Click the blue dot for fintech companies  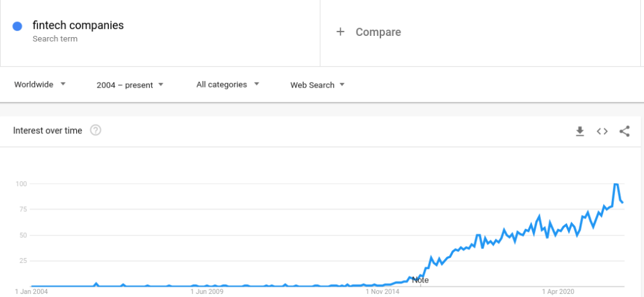pos(17,26)
